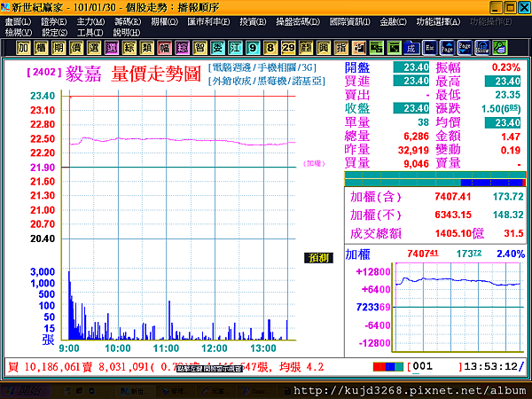This screenshot has height=399, width=532.
Task: Click the Home toolbar icon
Action: 482,48
